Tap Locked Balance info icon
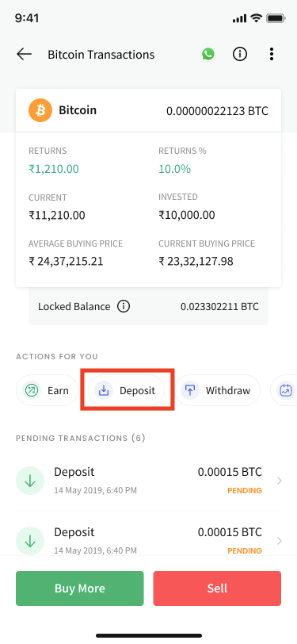This screenshot has width=297, height=644. [124, 306]
